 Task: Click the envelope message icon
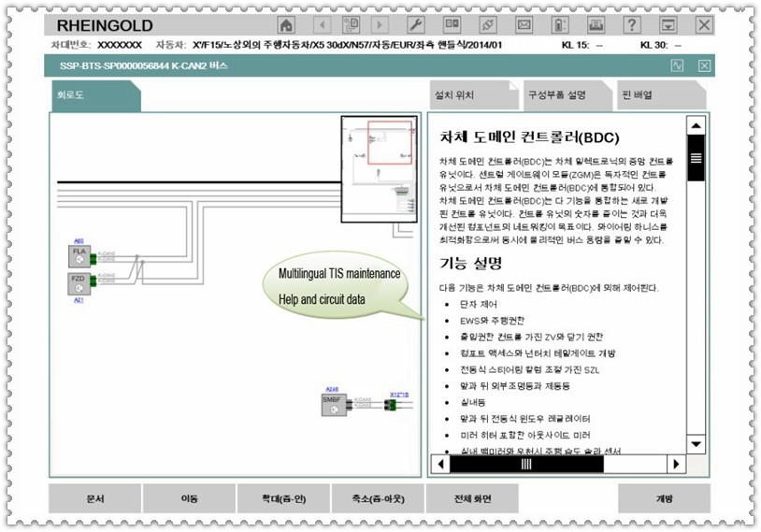point(524,25)
